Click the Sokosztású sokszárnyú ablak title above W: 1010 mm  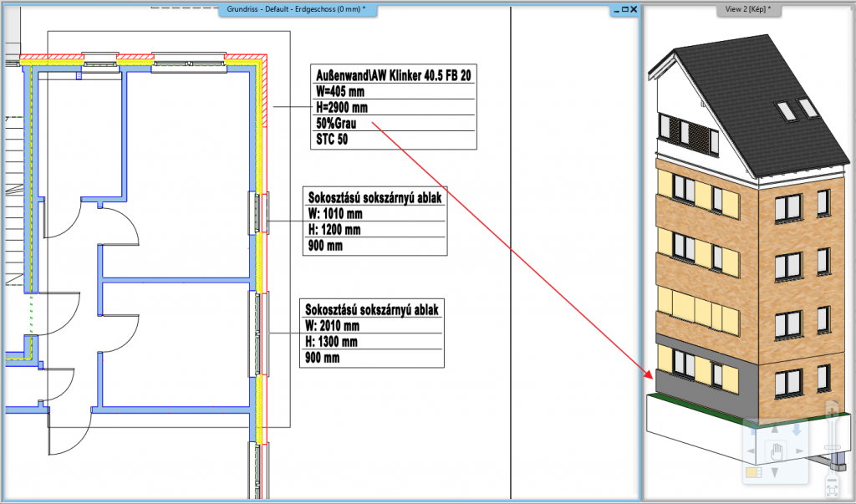coord(374,197)
